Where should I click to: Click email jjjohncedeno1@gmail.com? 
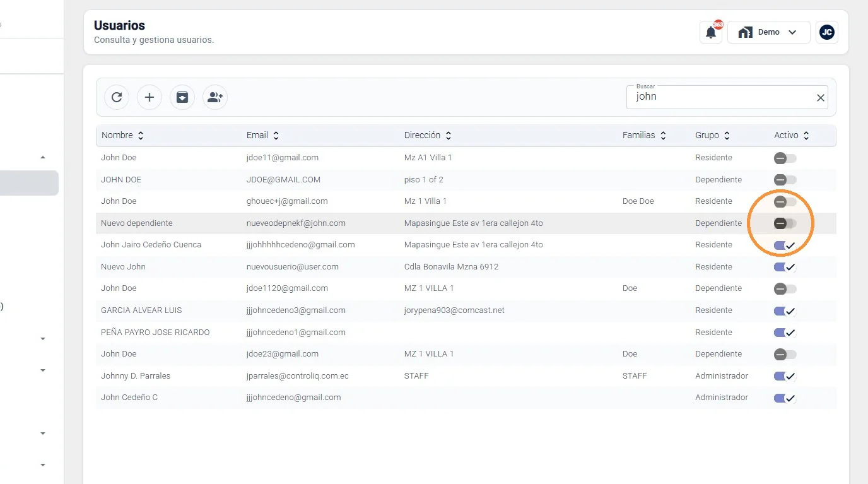click(x=296, y=333)
